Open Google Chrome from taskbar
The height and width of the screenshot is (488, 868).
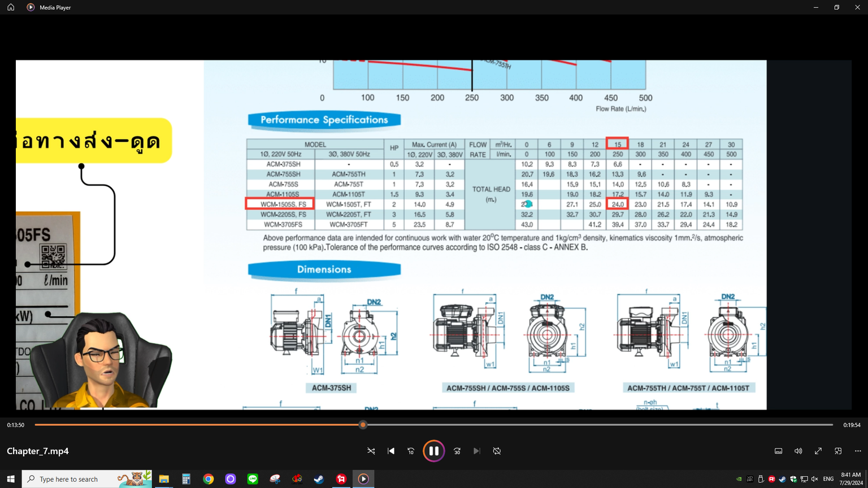209,479
